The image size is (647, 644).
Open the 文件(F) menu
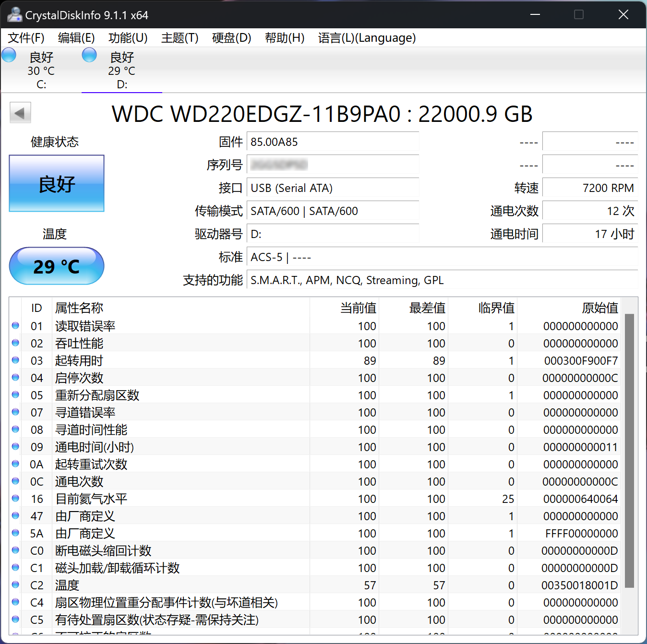tap(26, 38)
